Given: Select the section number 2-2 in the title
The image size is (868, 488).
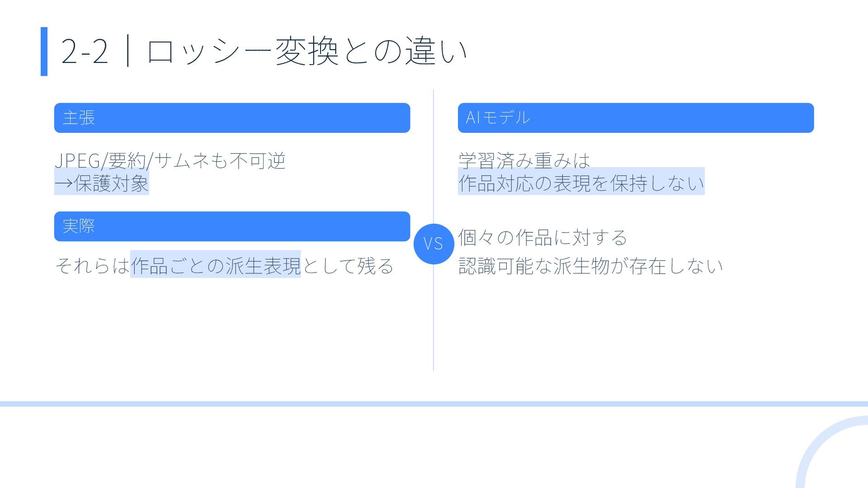Looking at the screenshot, I should tap(85, 52).
